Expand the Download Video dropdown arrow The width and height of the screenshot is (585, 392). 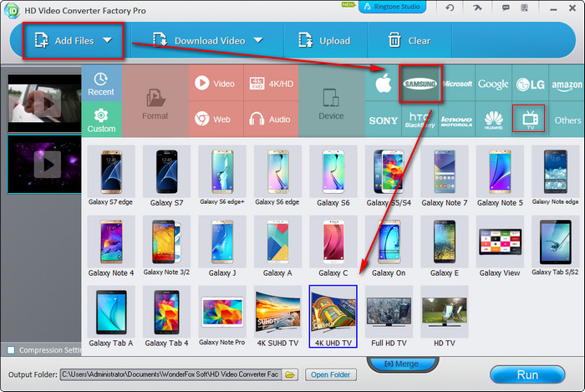pyautogui.click(x=258, y=40)
